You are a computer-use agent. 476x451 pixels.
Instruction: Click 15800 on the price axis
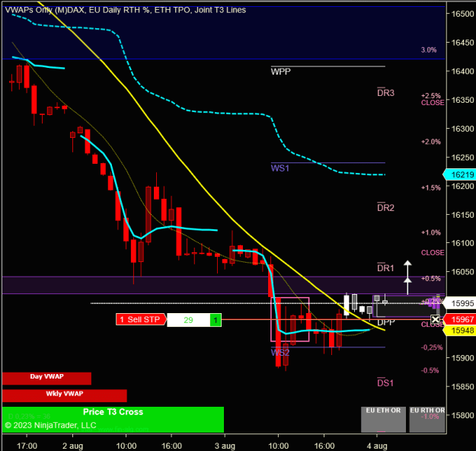(462, 415)
